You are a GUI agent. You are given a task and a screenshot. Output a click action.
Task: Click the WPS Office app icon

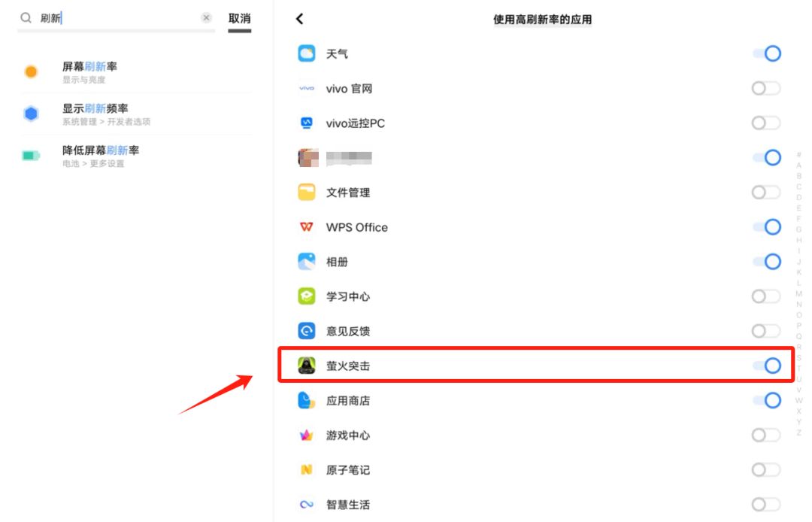[x=307, y=227]
